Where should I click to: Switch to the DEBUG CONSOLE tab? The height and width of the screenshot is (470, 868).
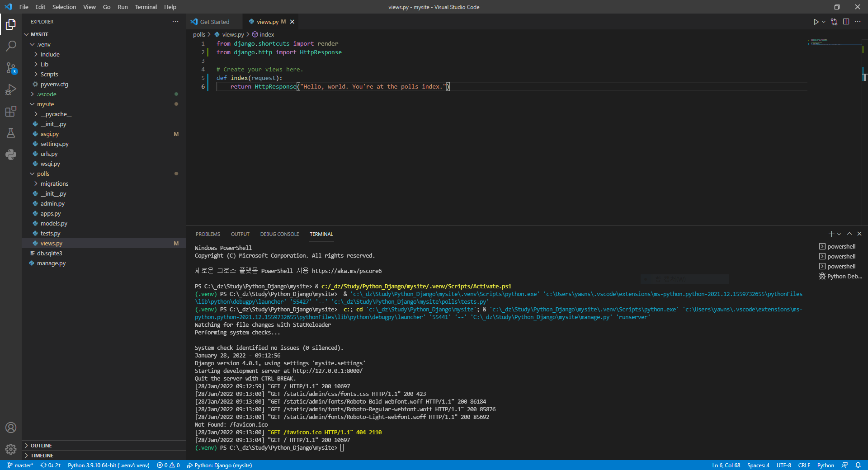coord(279,234)
